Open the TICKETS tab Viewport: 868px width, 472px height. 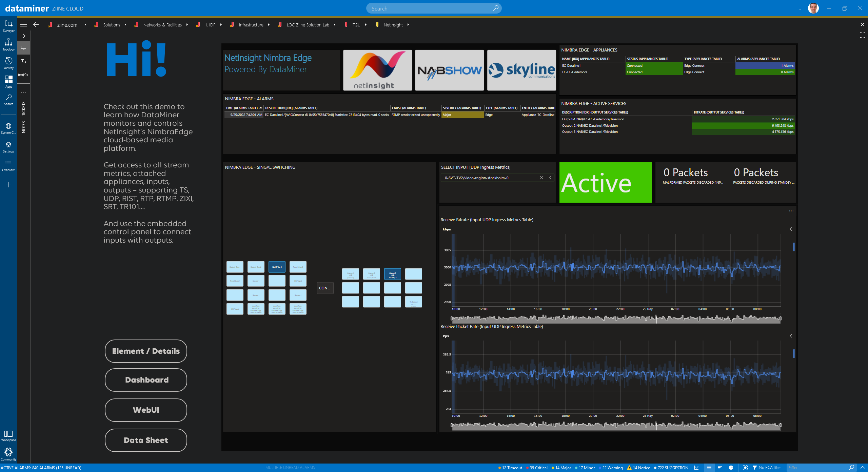[x=24, y=108]
